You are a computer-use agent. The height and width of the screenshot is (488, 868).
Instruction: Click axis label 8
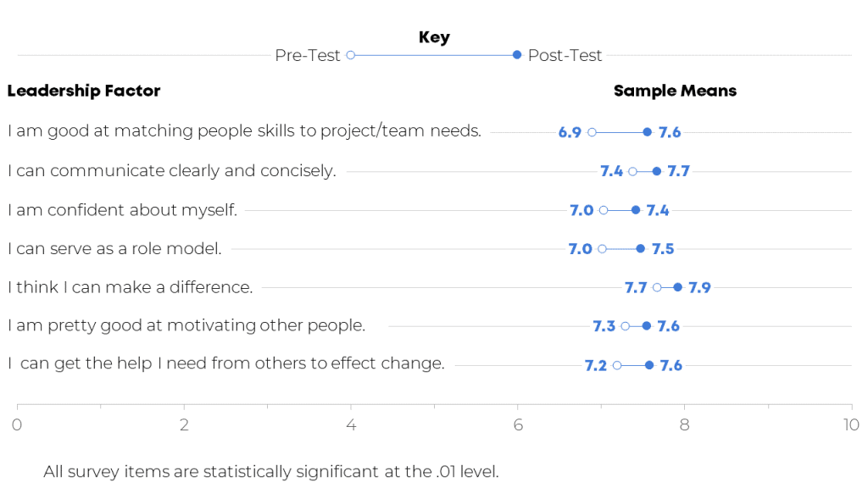(684, 424)
